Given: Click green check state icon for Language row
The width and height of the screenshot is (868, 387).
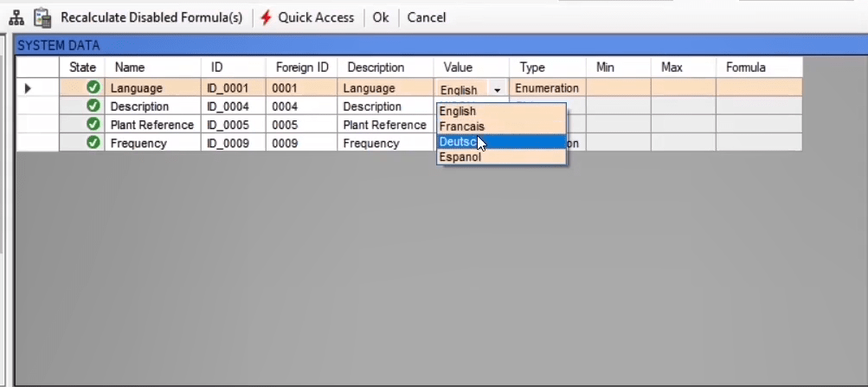Looking at the screenshot, I should tap(93, 87).
